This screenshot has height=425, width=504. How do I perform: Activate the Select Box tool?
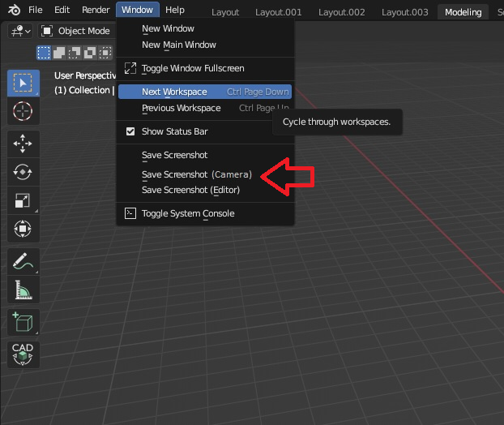23,83
